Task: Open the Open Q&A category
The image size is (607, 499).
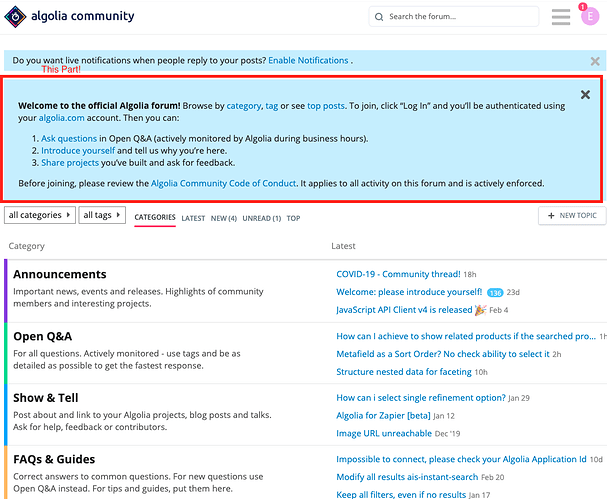Action: 43,336
